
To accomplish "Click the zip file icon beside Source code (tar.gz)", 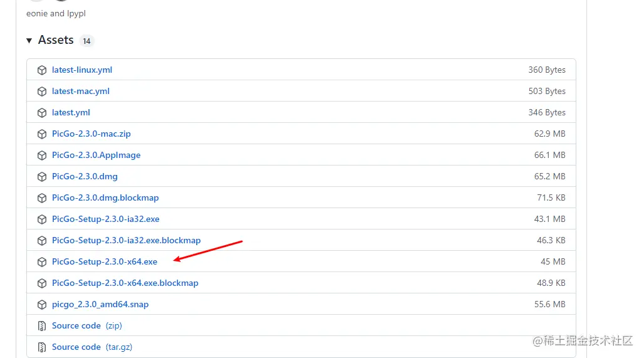I will click(x=42, y=347).
